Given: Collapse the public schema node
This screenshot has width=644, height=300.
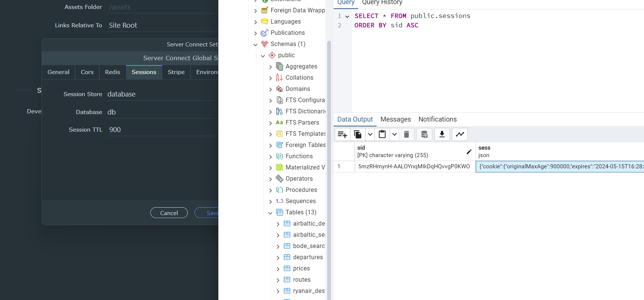Looking at the screenshot, I should point(263,56).
